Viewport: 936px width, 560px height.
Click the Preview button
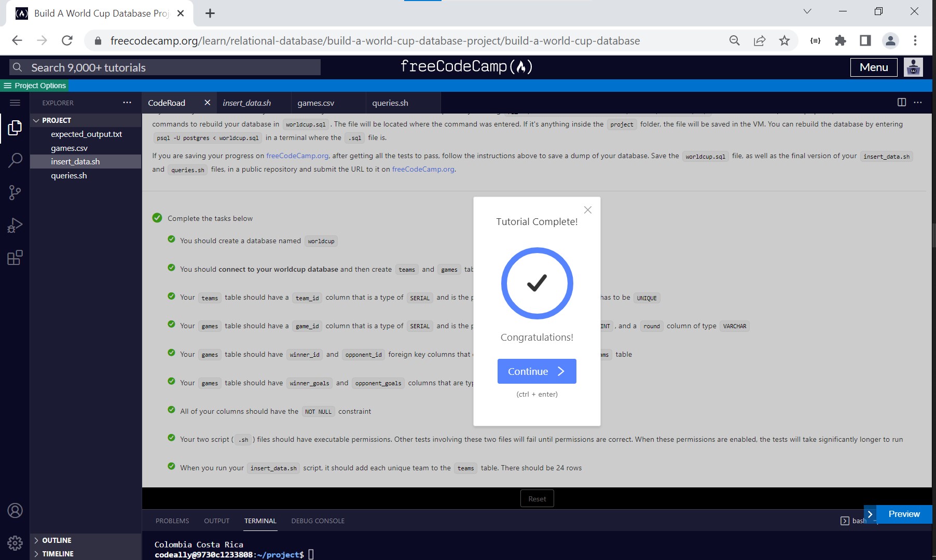pyautogui.click(x=904, y=514)
